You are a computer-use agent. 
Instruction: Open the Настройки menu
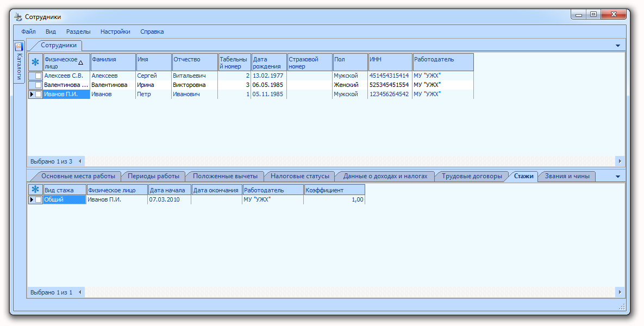coord(115,32)
